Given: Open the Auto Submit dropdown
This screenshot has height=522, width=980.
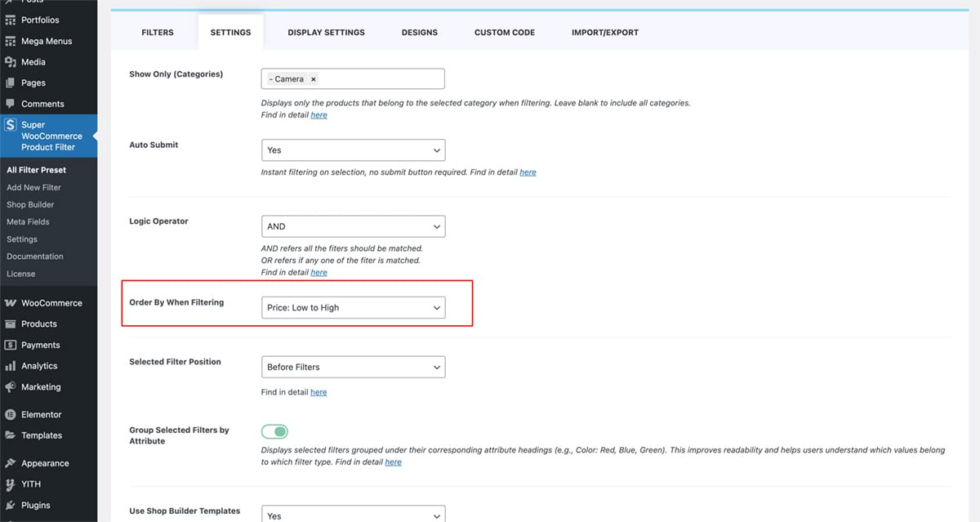Looking at the screenshot, I should 353,150.
